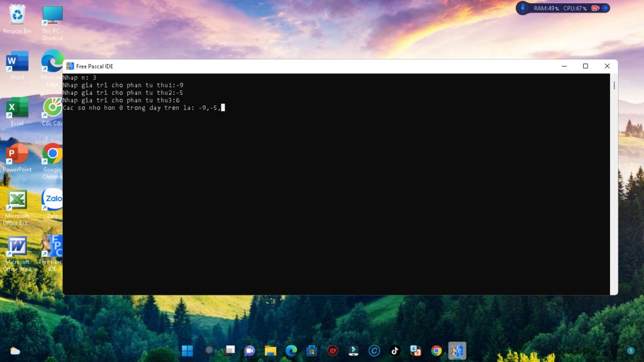
Task: Select the Microsoft Office Excel desktop icon
Action: [x=17, y=207]
